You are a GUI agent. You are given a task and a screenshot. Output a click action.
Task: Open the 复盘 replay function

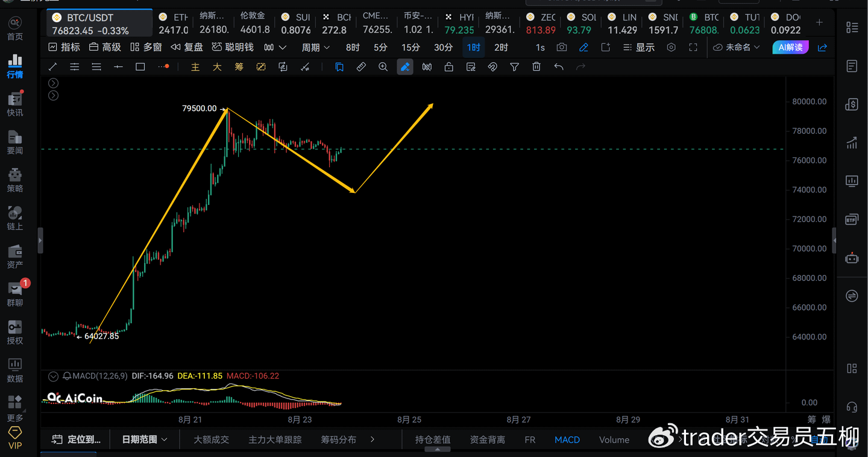tap(187, 47)
